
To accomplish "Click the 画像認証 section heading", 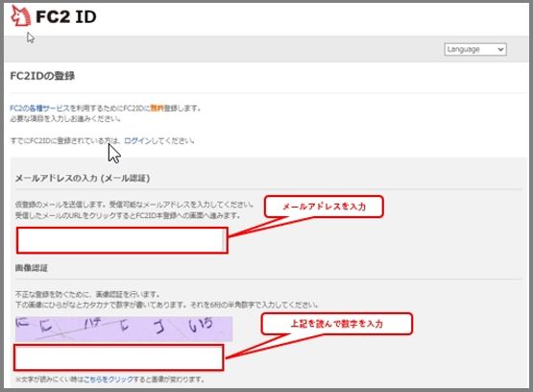I will [x=32, y=268].
